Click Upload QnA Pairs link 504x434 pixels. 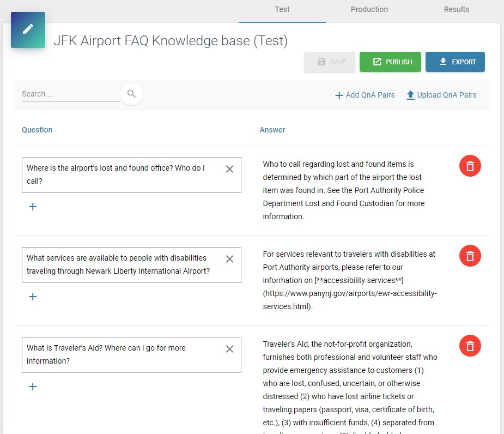pyautogui.click(x=441, y=95)
